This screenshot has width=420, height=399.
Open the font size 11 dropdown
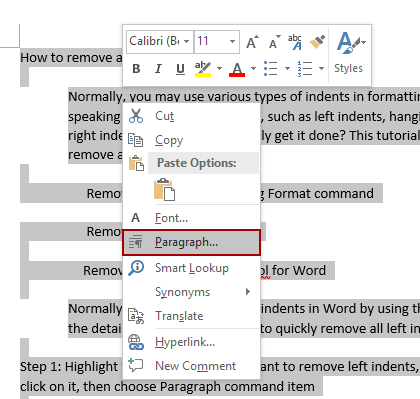(x=232, y=42)
